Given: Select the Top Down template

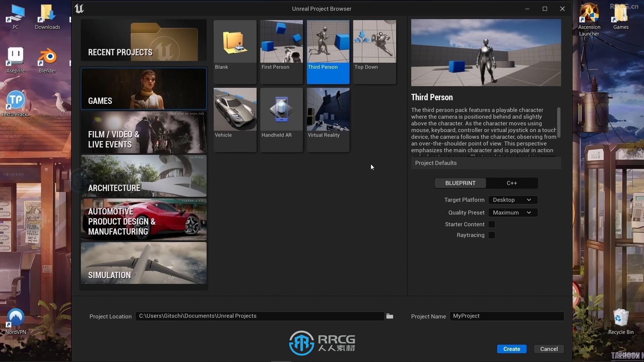Looking at the screenshot, I should (374, 52).
